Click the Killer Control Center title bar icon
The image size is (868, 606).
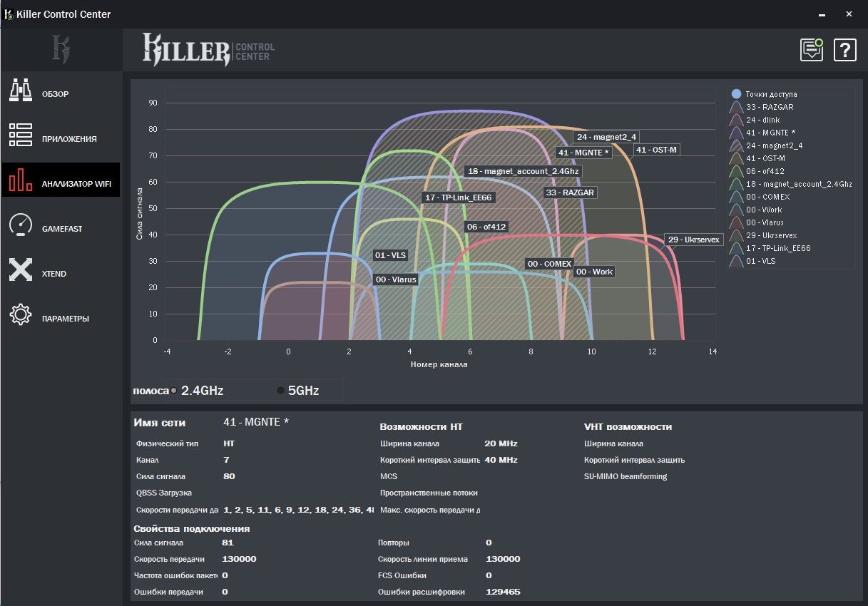click(x=9, y=14)
